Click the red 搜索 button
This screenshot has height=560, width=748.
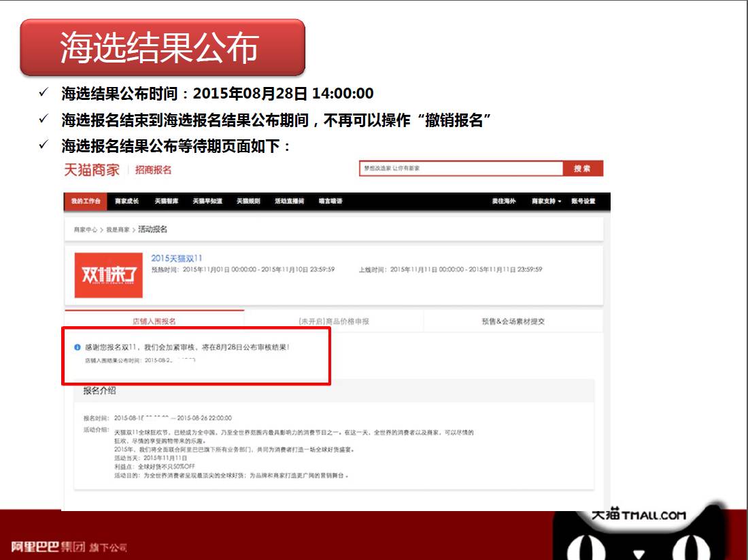point(583,169)
